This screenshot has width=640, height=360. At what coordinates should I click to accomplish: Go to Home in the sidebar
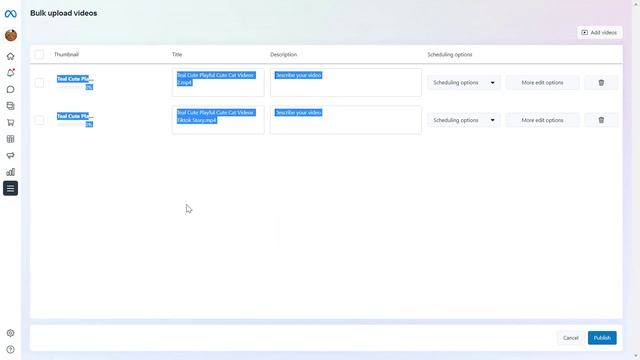point(11,56)
